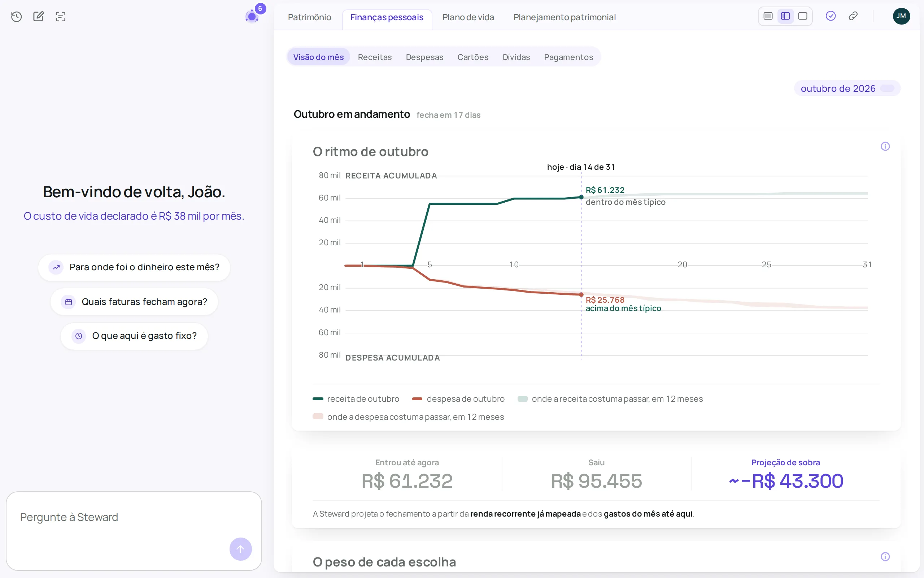Select the full panel layout icon
The image size is (924, 578).
pos(803,16)
